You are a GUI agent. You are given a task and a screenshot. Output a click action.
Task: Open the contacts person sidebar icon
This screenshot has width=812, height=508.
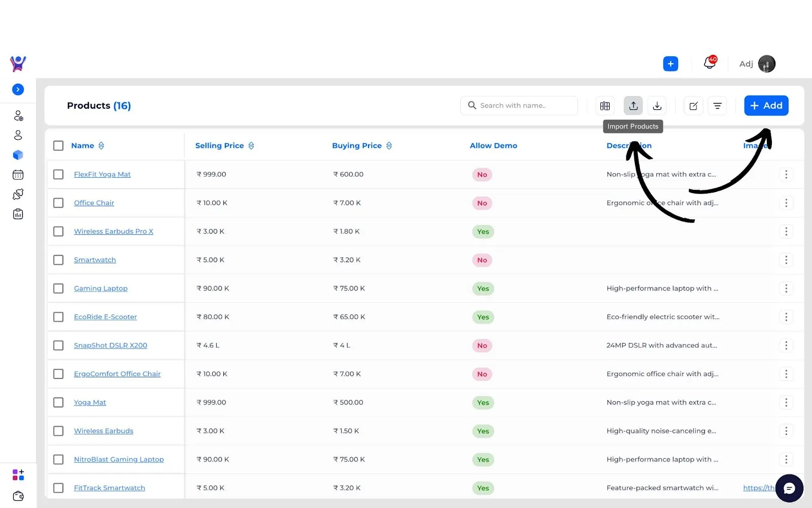point(18,135)
